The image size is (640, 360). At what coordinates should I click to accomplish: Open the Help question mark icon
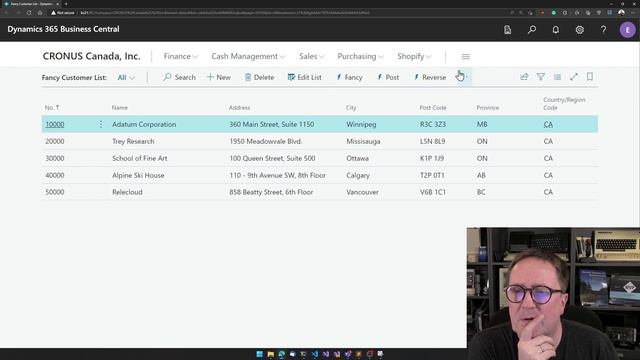(603, 29)
